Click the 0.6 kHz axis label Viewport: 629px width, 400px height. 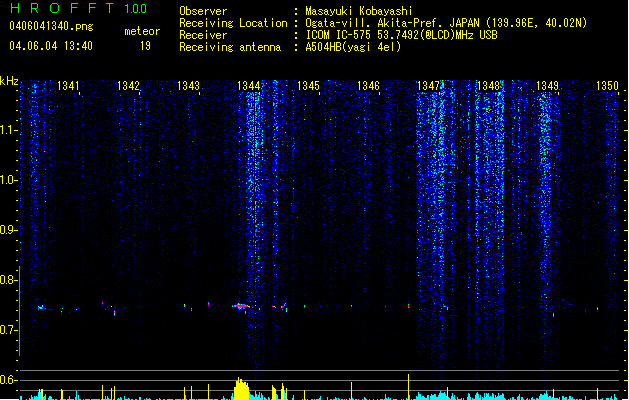pos(8,380)
